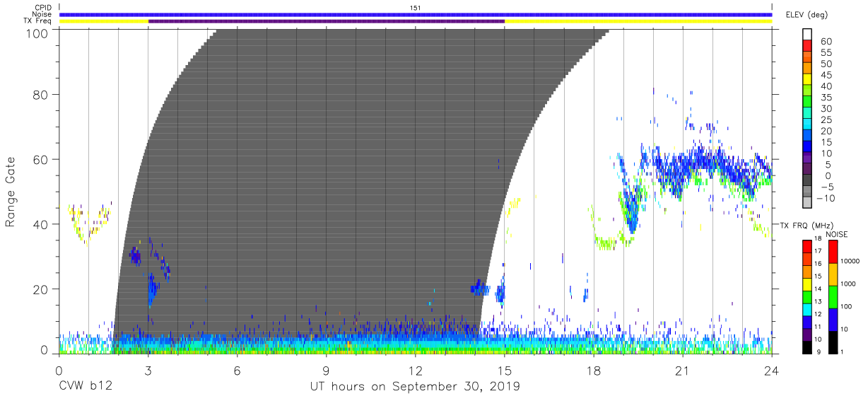
Task: Click the 6 tick on UT hours axis
Action: (x=237, y=370)
